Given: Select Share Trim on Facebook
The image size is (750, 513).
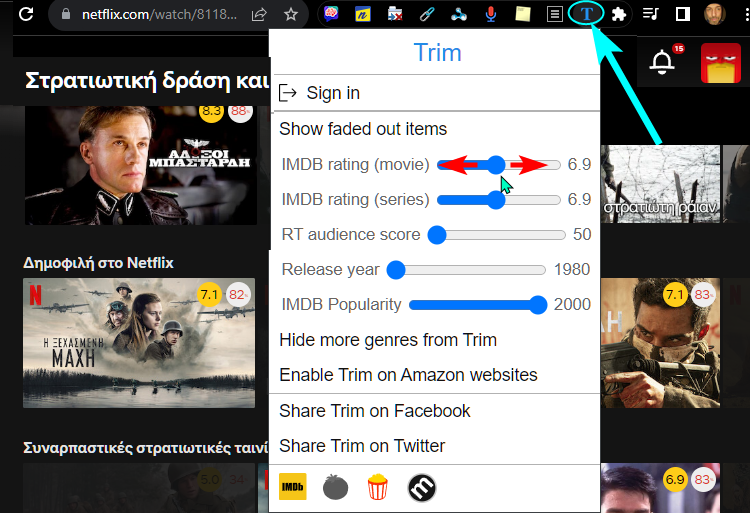Looking at the screenshot, I should (375, 411).
